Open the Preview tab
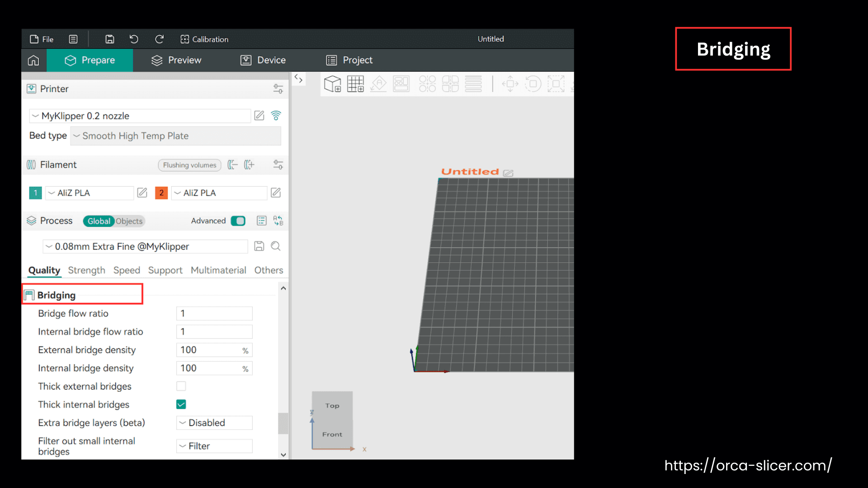 click(x=176, y=60)
